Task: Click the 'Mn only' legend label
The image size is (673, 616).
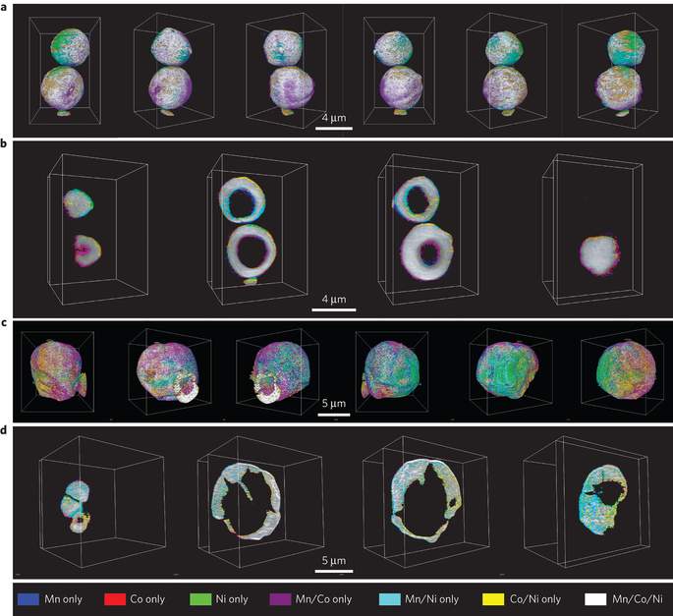Action: point(64,599)
